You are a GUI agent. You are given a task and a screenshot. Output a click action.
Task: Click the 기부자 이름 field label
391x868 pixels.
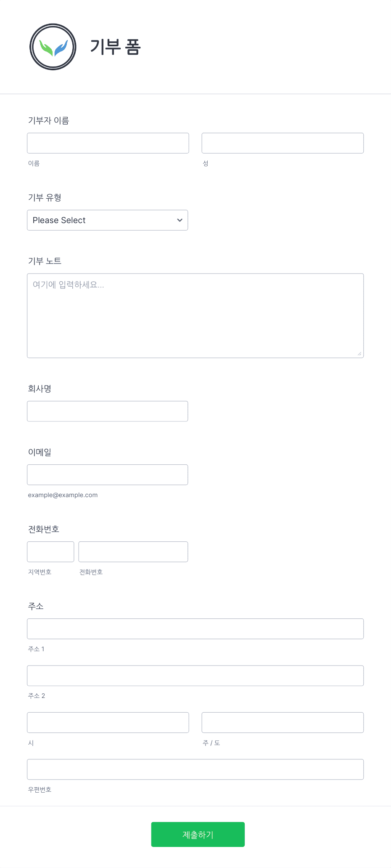coord(49,120)
